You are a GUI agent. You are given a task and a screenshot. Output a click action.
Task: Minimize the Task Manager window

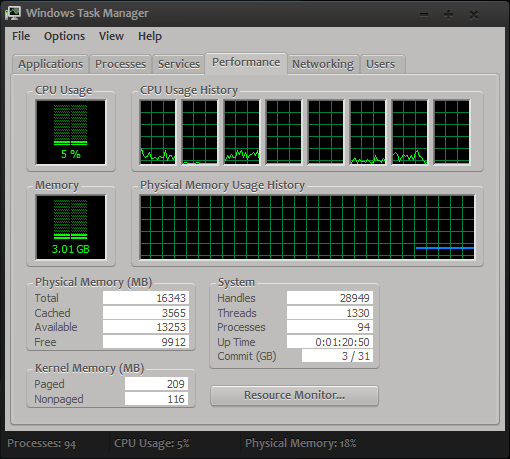click(424, 15)
